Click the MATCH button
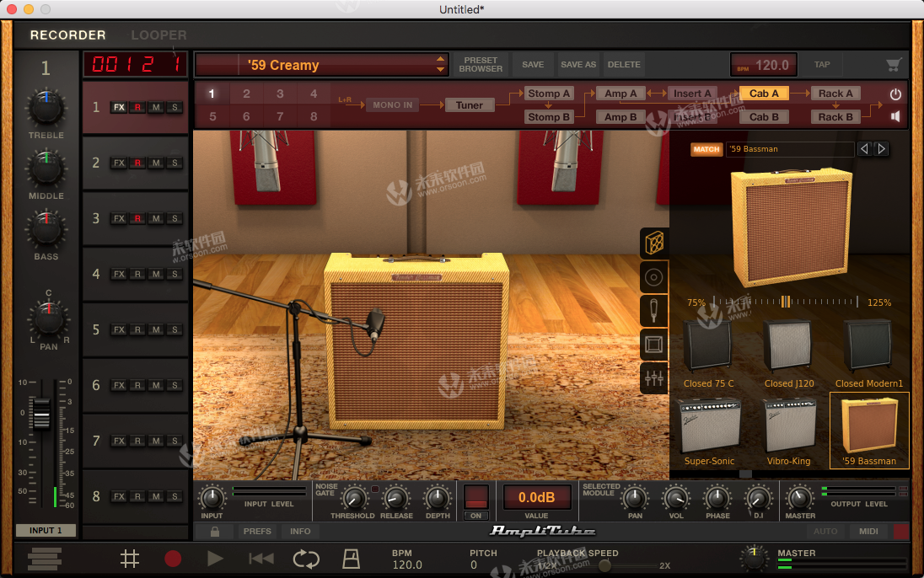 click(x=706, y=149)
